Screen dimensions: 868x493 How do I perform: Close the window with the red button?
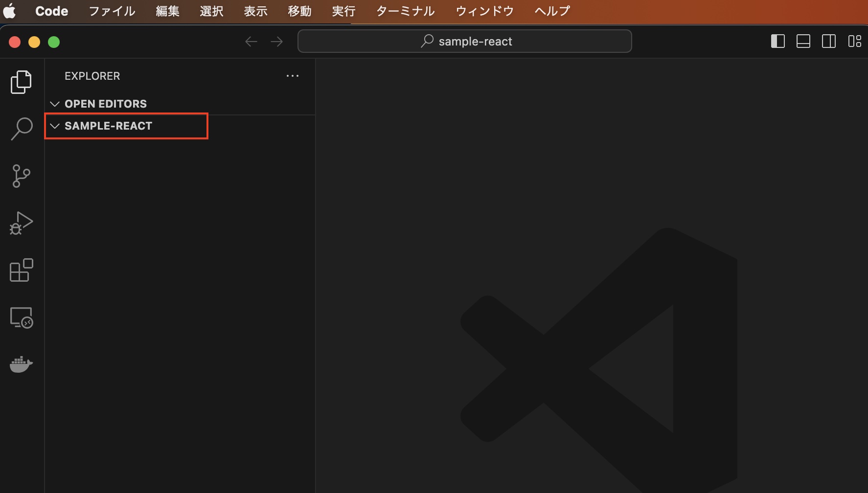[15, 42]
